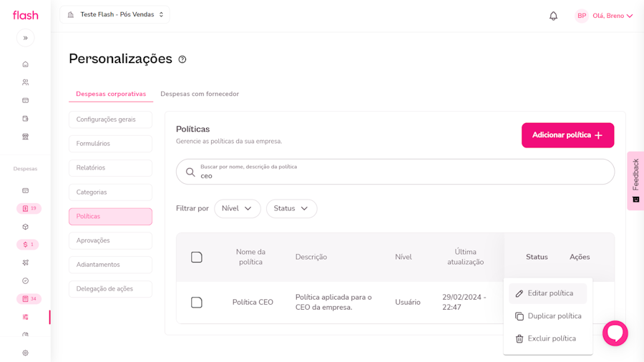Select Excluir política from the menu
644x362 pixels.
[547, 338]
